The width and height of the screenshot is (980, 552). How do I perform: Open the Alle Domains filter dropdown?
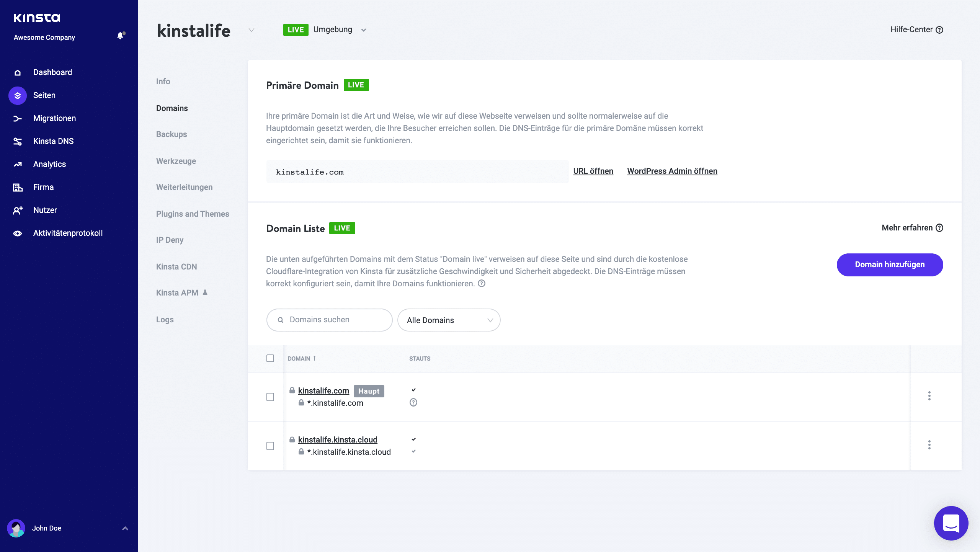point(448,320)
